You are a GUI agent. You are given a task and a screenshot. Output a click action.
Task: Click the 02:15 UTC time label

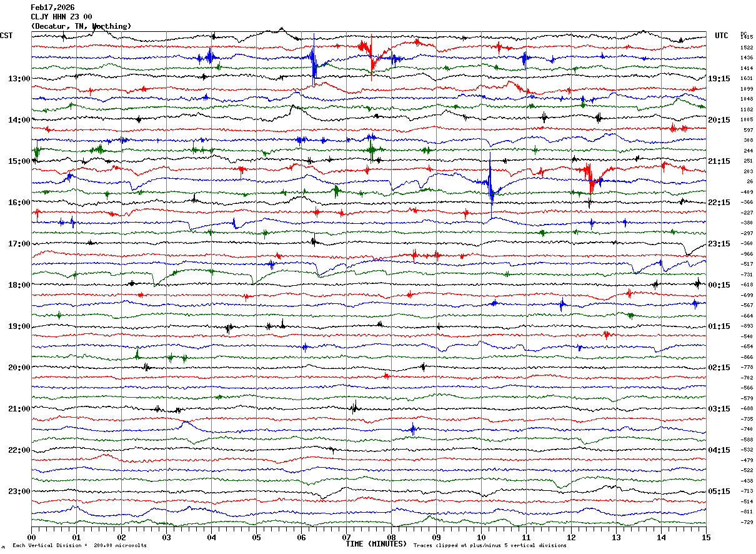719,368
